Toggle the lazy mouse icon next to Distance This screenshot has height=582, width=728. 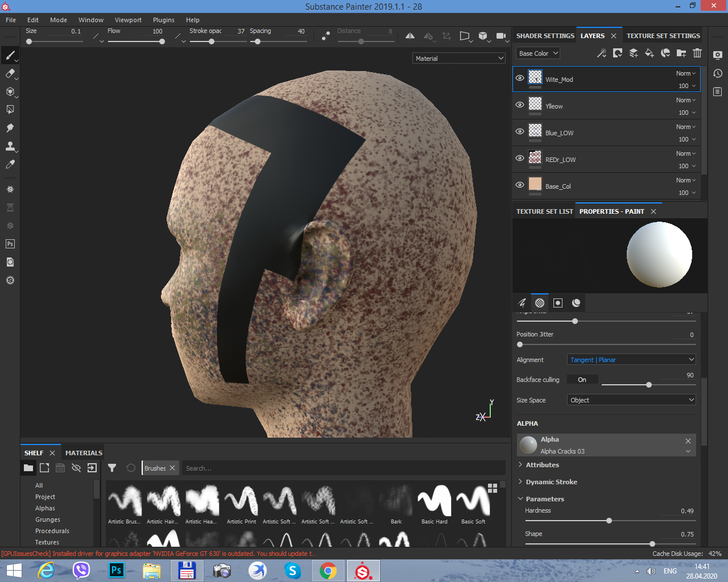(x=326, y=36)
